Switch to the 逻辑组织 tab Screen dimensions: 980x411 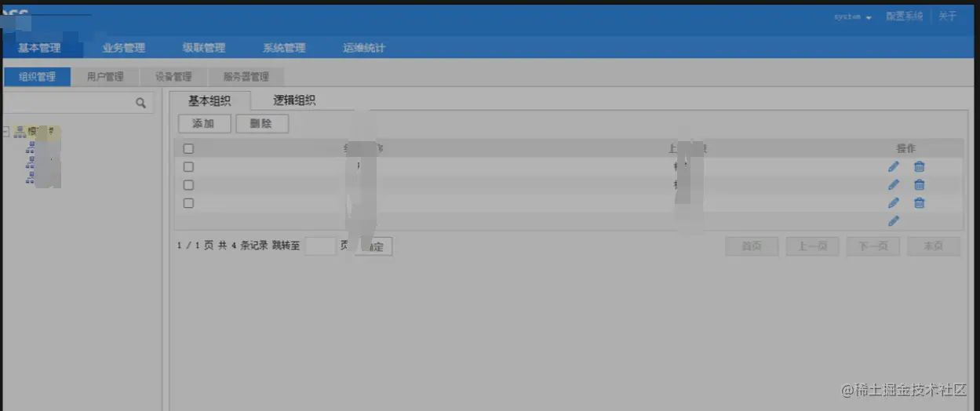click(x=294, y=100)
